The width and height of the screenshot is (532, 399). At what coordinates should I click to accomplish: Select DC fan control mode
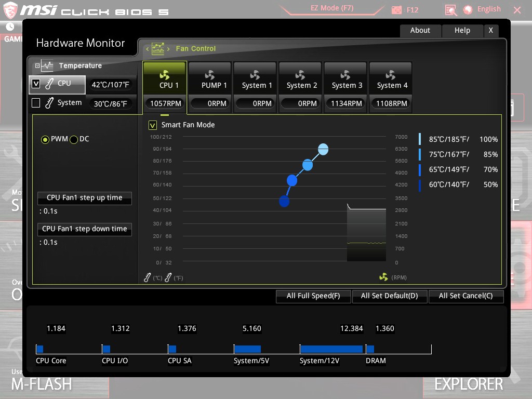[74, 139]
